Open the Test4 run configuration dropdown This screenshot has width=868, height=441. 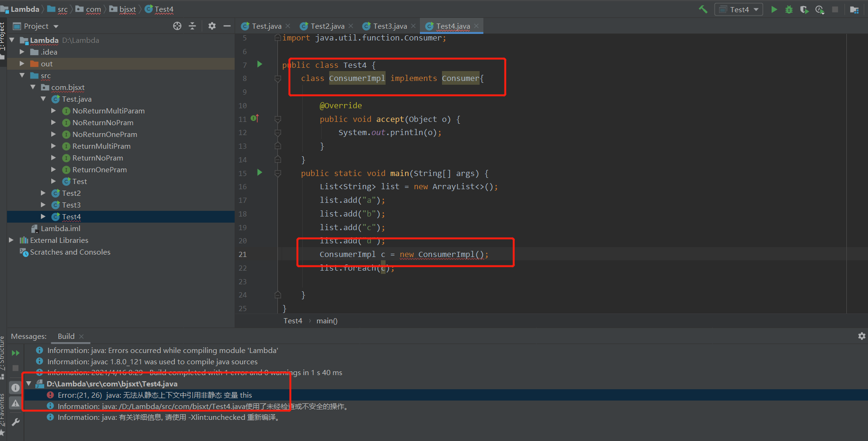(x=739, y=9)
